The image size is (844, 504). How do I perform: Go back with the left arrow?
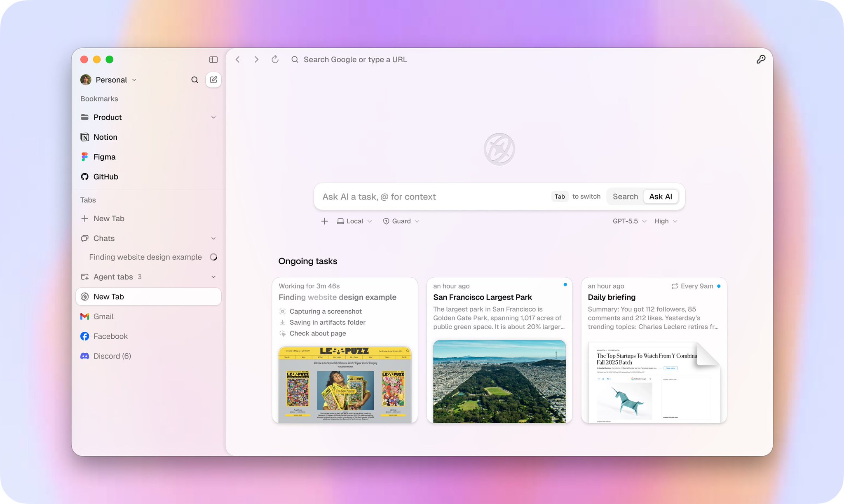(238, 59)
